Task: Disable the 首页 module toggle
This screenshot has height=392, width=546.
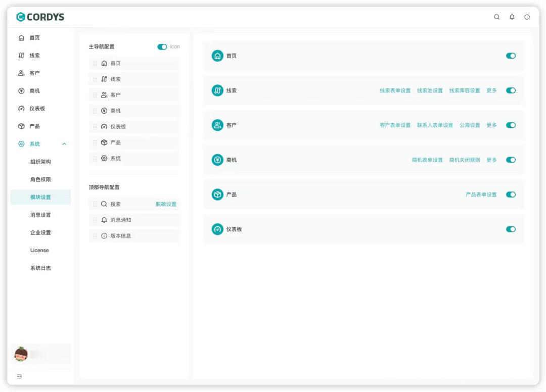Action: click(x=511, y=56)
